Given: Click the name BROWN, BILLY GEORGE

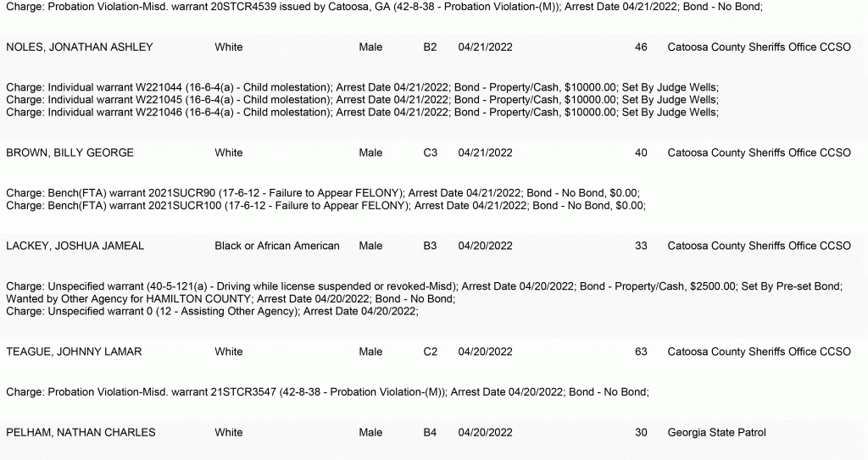Looking at the screenshot, I should pos(70,152).
